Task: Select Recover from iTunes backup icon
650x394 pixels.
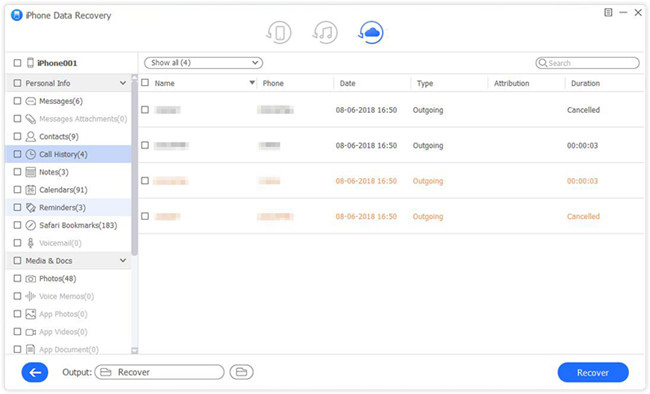Action: pyautogui.click(x=325, y=32)
